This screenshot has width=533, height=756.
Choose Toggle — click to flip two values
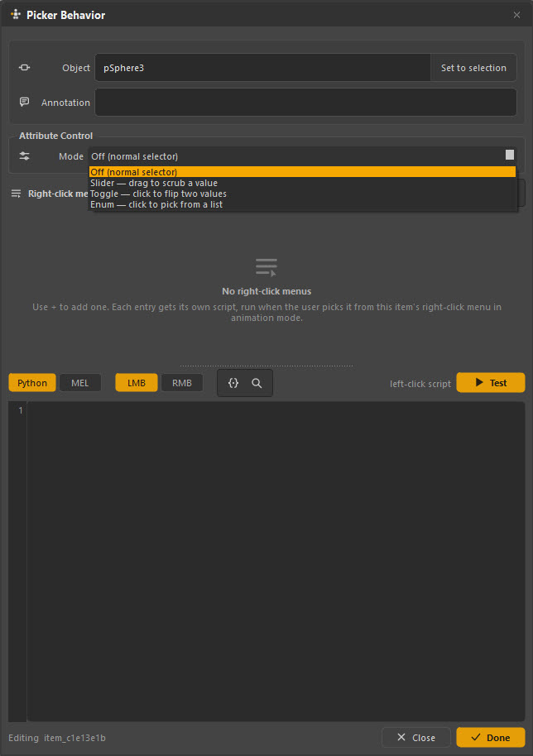click(x=302, y=194)
